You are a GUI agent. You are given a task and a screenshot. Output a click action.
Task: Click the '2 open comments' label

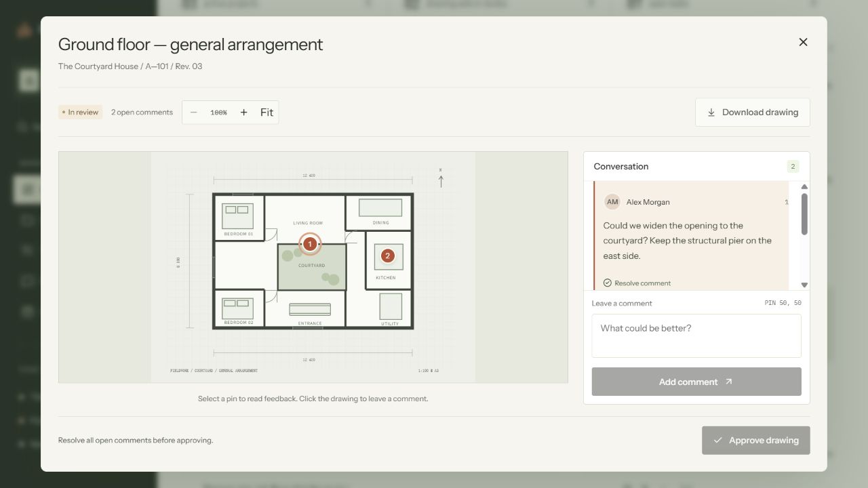coord(142,113)
